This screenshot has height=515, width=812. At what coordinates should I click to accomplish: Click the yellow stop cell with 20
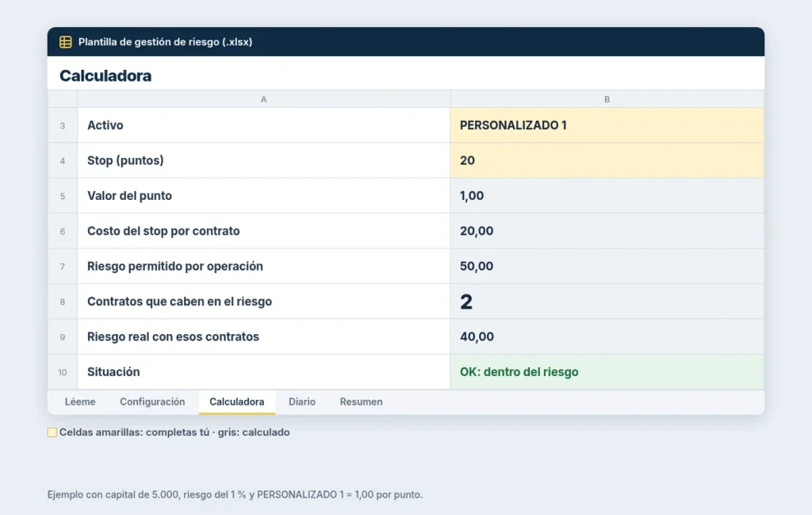pyautogui.click(x=607, y=160)
